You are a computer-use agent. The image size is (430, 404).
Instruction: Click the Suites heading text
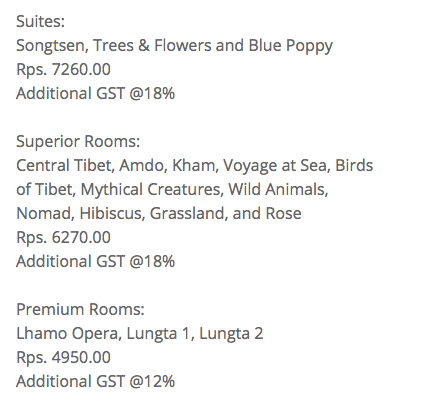pos(40,21)
